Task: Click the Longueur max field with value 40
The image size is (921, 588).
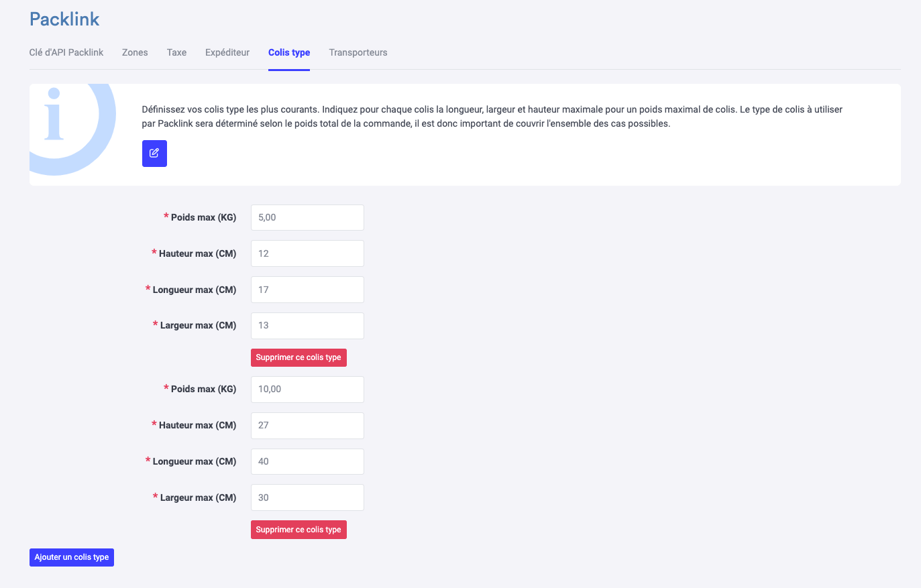Action: (307, 461)
